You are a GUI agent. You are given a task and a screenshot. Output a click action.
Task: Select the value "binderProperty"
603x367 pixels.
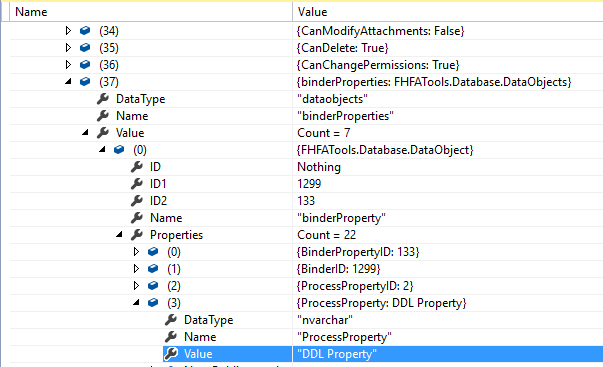(x=341, y=218)
